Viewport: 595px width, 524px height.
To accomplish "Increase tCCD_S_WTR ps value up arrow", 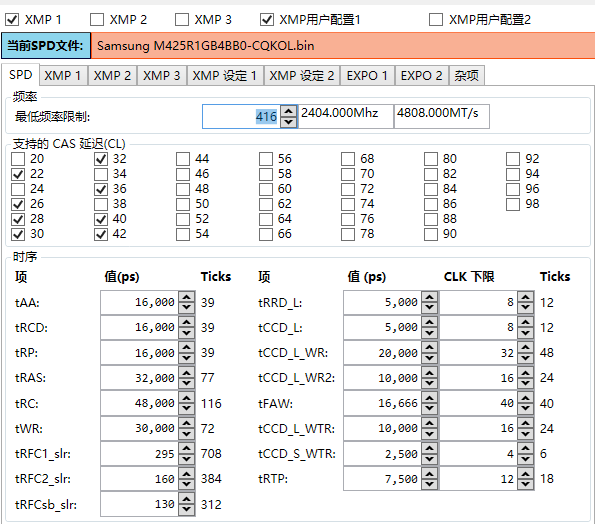I will 430,448.
